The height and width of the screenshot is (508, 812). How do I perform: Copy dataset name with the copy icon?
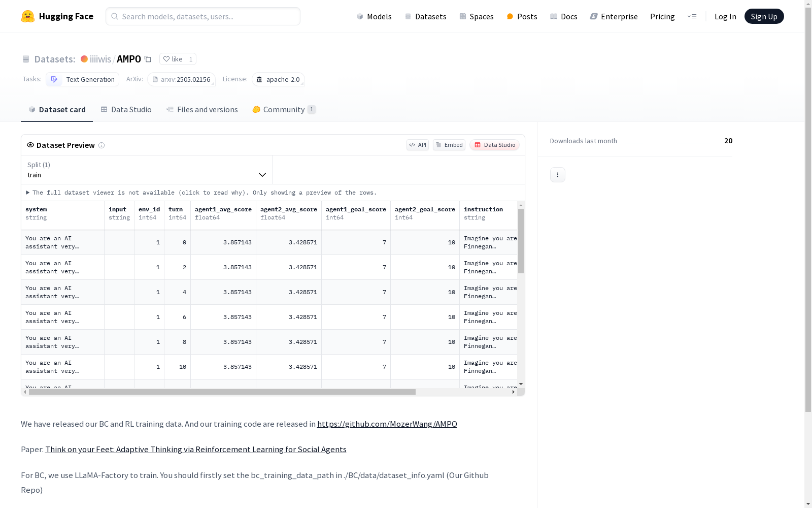tap(148, 59)
